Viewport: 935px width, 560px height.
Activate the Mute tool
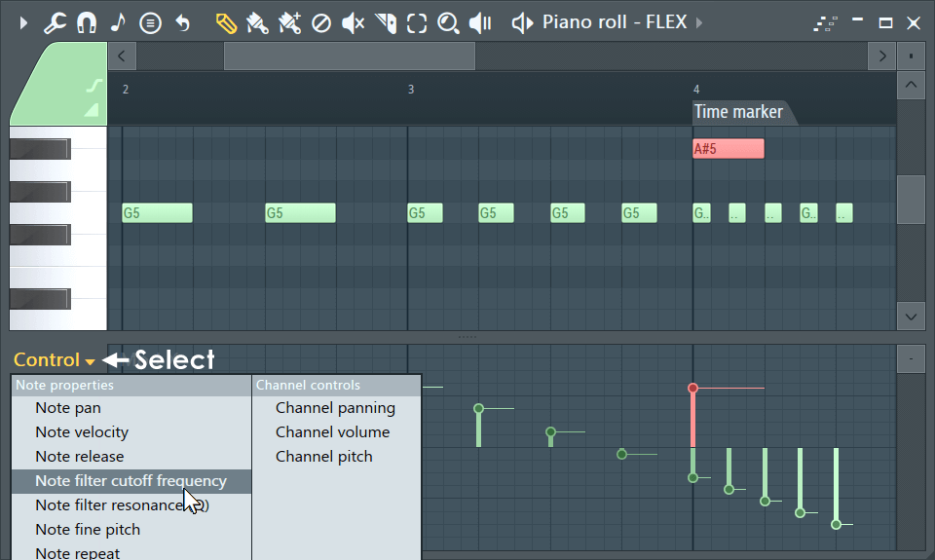353,23
